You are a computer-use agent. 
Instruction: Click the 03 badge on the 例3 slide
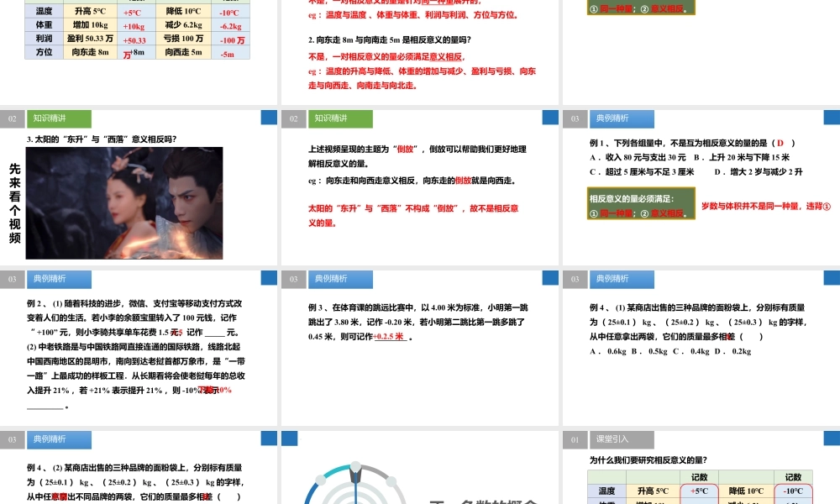click(293, 279)
